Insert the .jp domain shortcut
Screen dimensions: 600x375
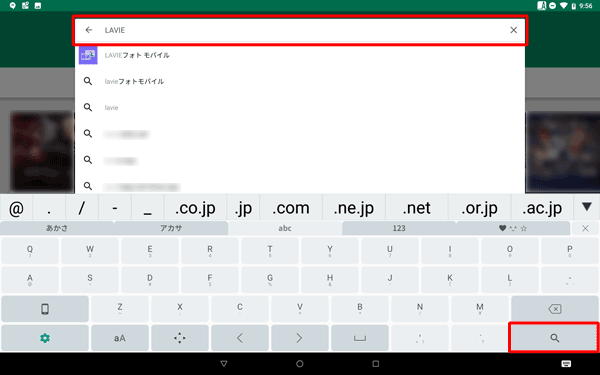coord(243,208)
